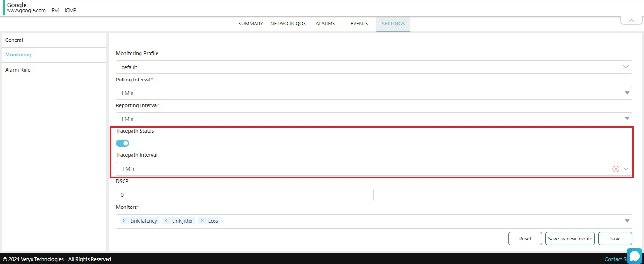This screenshot has width=644, height=264.
Task: Open the Reporting Interval dropdown
Action: (x=627, y=119)
